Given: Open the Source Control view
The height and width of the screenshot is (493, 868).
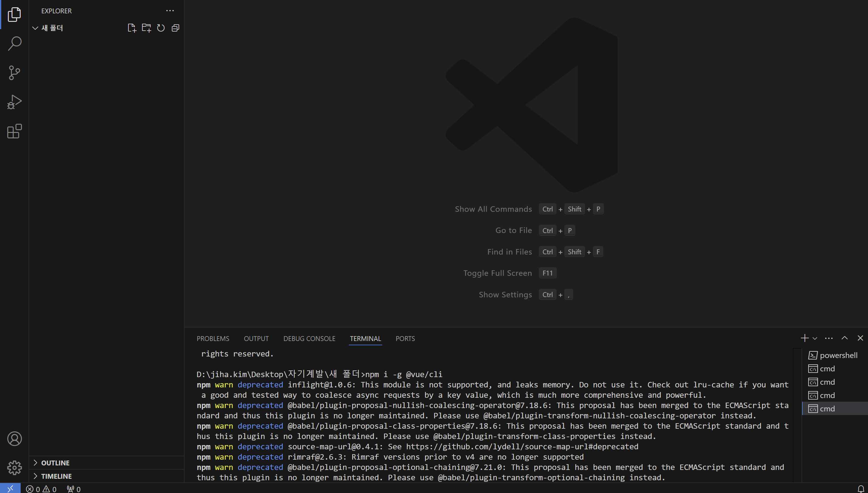Looking at the screenshot, I should click(x=14, y=73).
